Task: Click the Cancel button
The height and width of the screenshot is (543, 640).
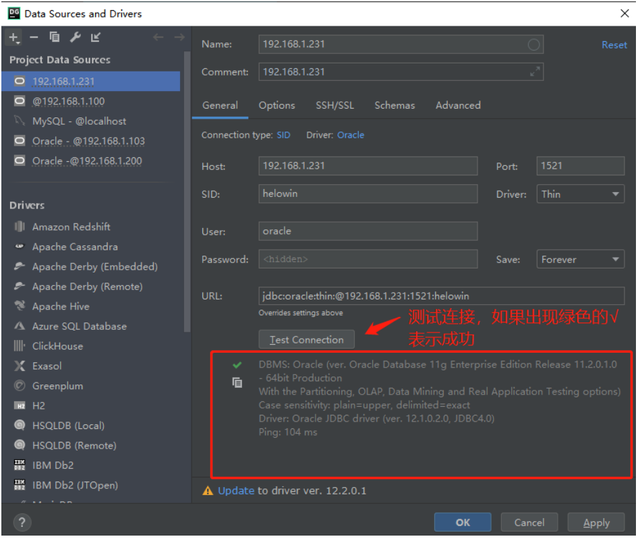Action: [529, 523]
